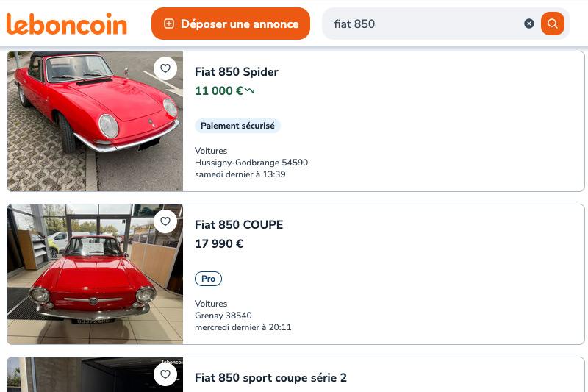Favorite the Fiat 850 sport coupe listing
Image resolution: width=588 pixels, height=392 pixels.
pyautogui.click(x=165, y=374)
